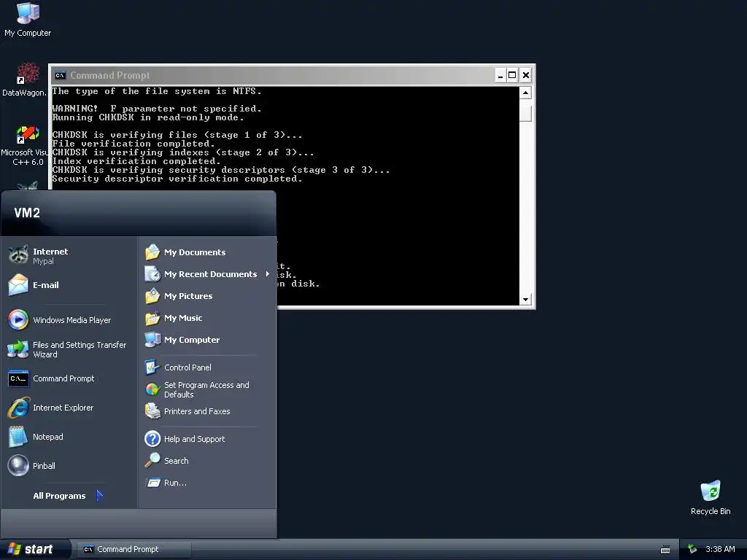Click VM2 user name in Start menu
The height and width of the screenshot is (560, 747).
pos(27,213)
